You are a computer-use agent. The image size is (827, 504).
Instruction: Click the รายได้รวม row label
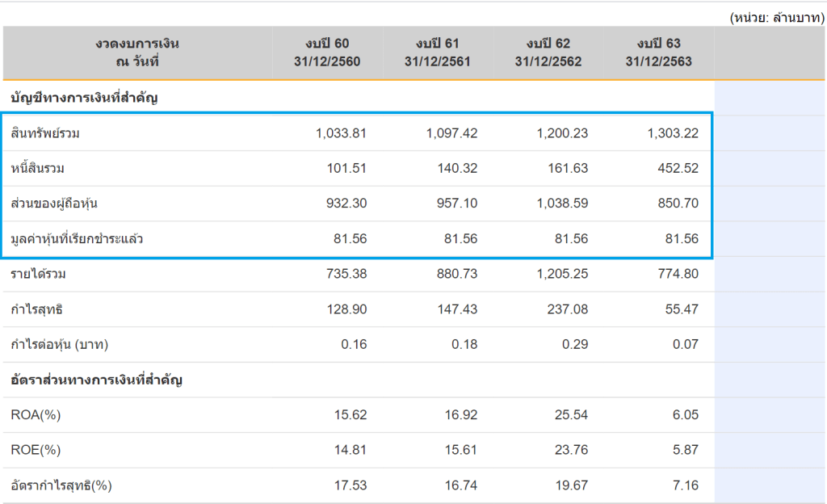(x=39, y=274)
